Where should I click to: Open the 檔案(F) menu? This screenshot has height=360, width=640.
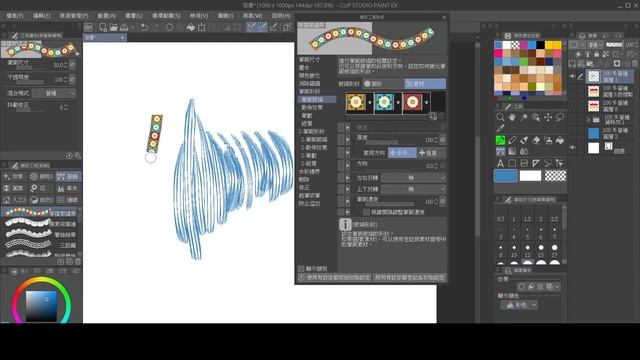[15, 16]
